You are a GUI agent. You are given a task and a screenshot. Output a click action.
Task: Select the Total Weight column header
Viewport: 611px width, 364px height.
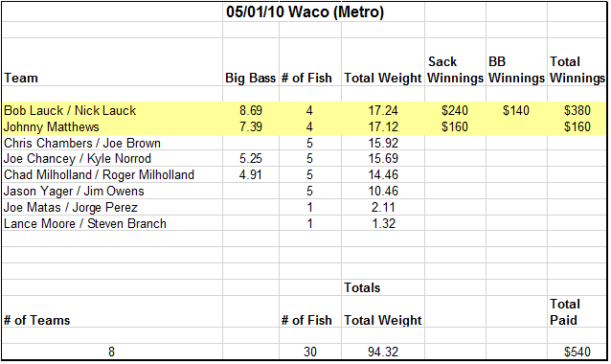point(383,62)
